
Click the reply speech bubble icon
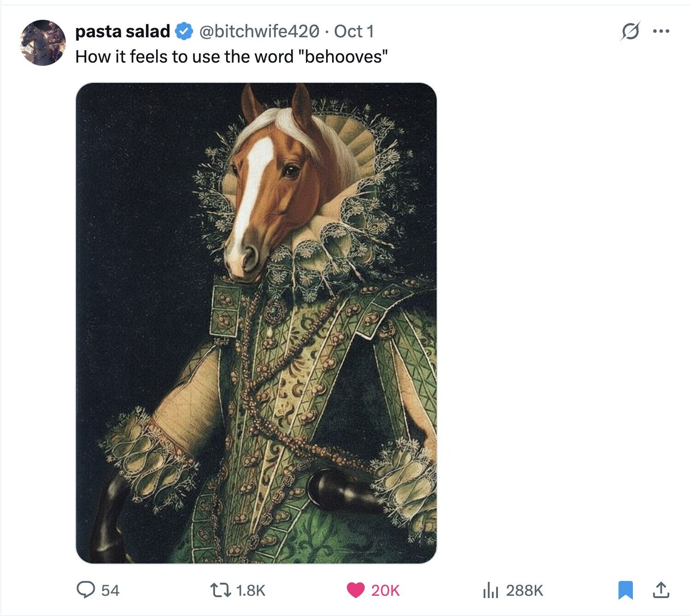click(85, 590)
